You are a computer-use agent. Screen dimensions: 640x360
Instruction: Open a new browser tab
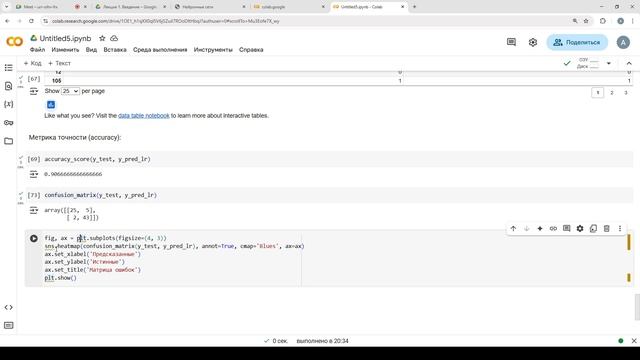click(414, 7)
